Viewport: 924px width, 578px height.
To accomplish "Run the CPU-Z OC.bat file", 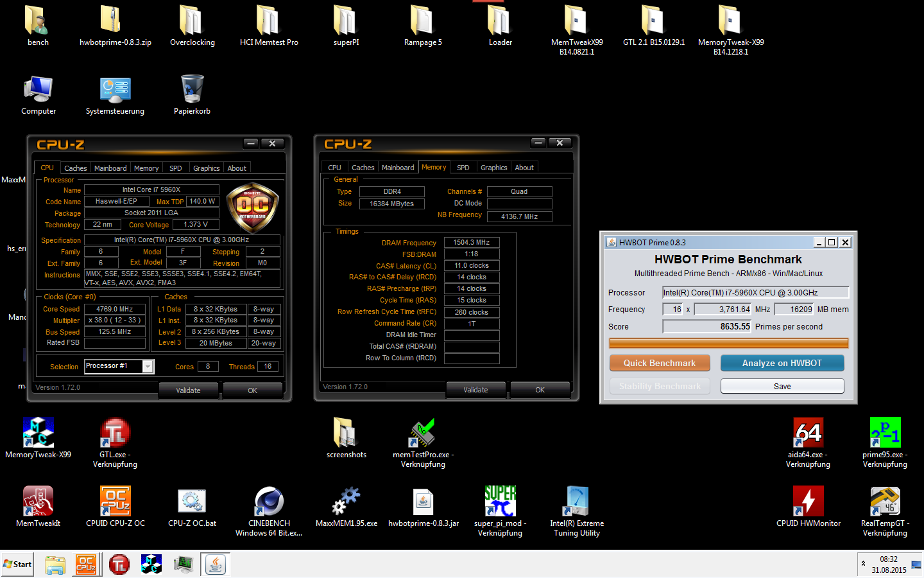I will (192, 507).
